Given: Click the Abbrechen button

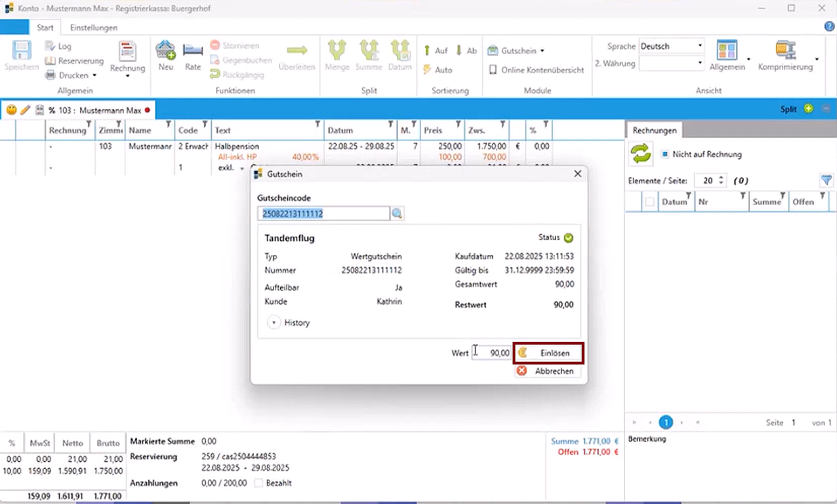Looking at the screenshot, I should click(x=548, y=371).
